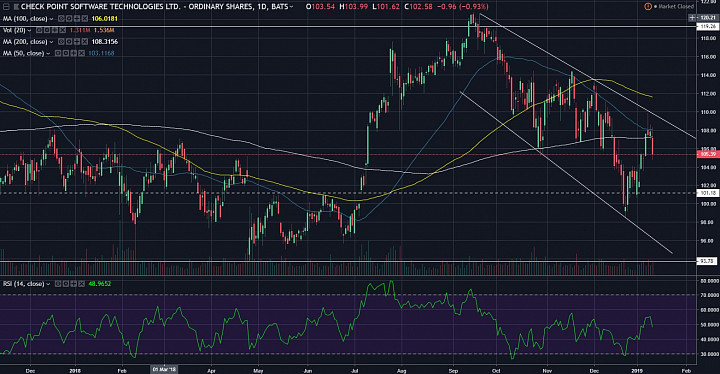The width and height of the screenshot is (720, 374).
Task: Select the RSI (14, close) legend label
Action: pos(23,284)
